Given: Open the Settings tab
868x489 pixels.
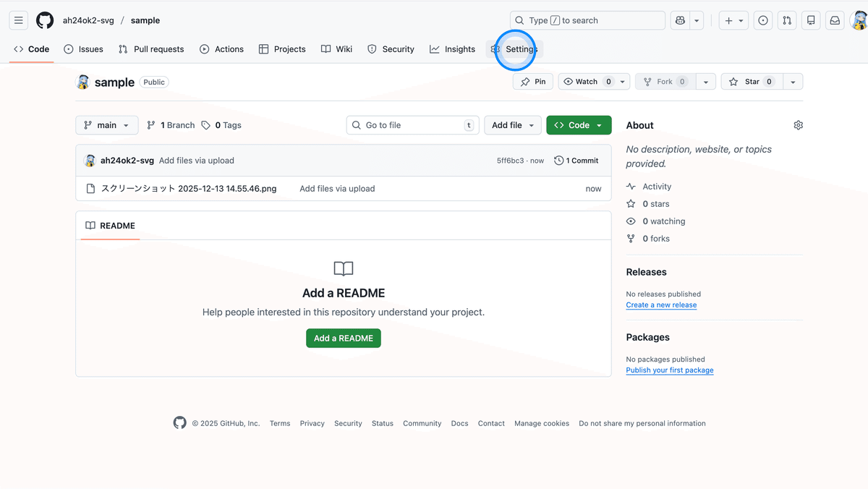Looking at the screenshot, I should [x=516, y=49].
